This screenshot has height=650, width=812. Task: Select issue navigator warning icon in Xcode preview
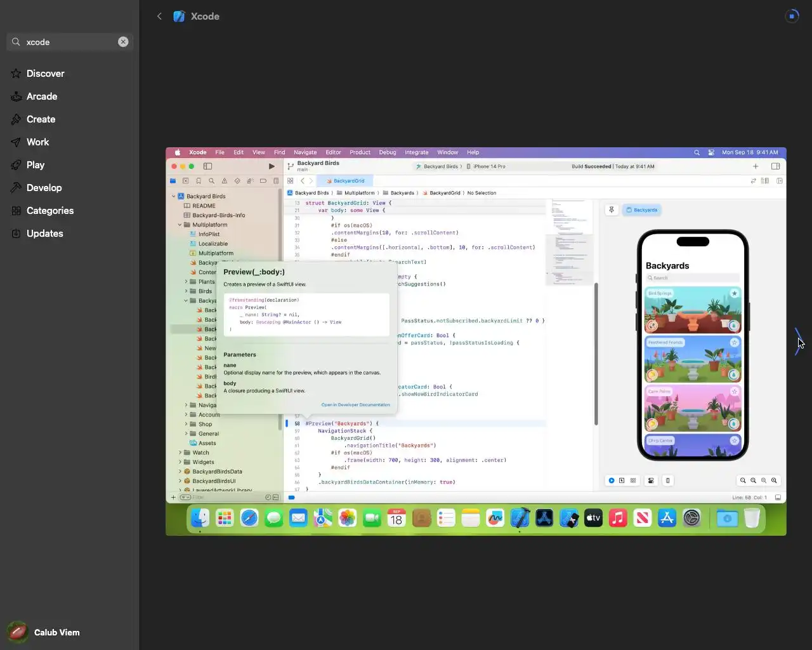click(x=225, y=181)
